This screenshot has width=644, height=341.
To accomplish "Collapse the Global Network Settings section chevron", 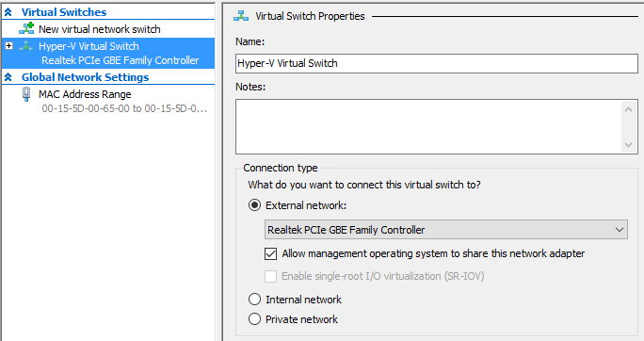I will [8, 77].
